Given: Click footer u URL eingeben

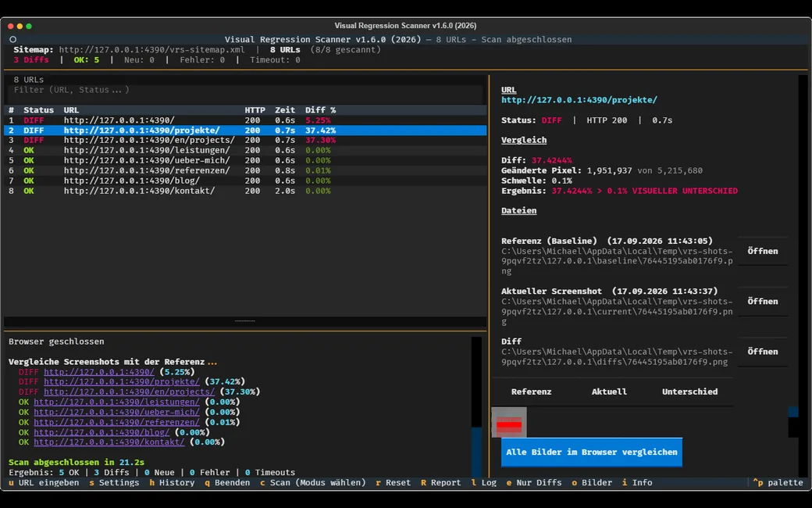Looking at the screenshot, I should [44, 483].
